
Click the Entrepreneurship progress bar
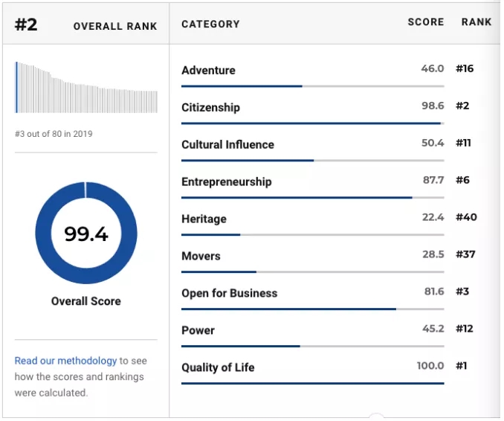[313, 197]
